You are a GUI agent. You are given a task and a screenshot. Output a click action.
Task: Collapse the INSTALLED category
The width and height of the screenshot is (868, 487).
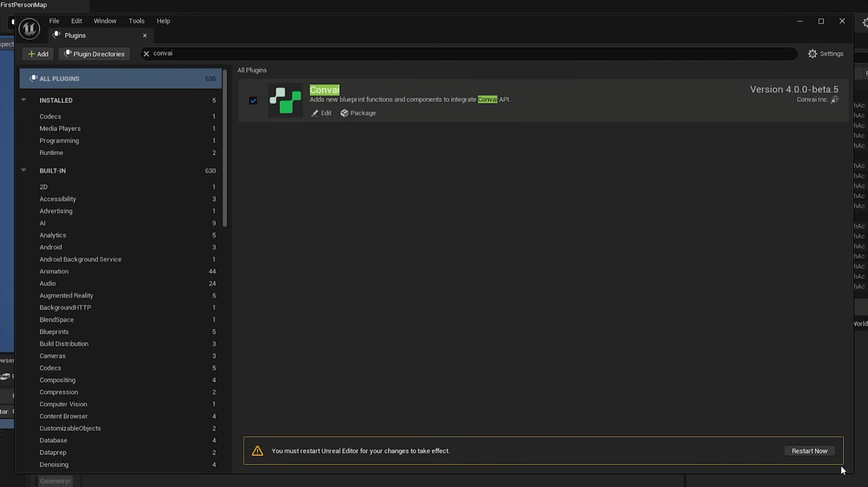tap(23, 100)
